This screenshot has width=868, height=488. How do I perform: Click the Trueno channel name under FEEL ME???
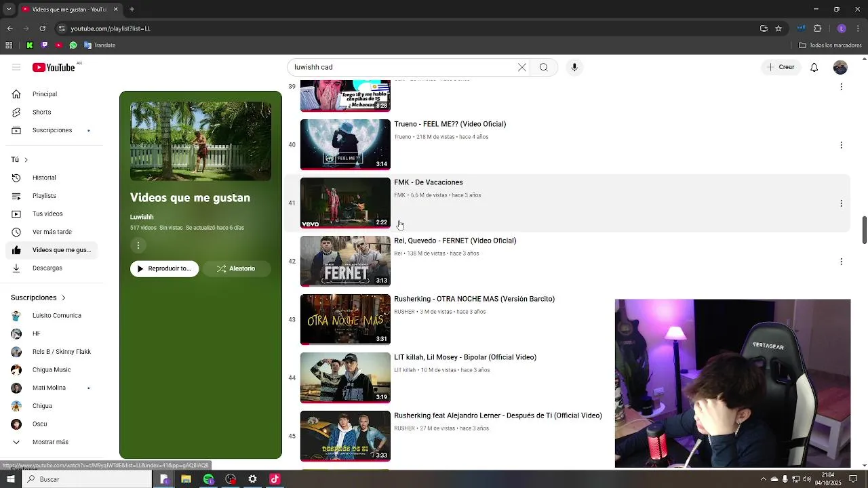(x=403, y=137)
